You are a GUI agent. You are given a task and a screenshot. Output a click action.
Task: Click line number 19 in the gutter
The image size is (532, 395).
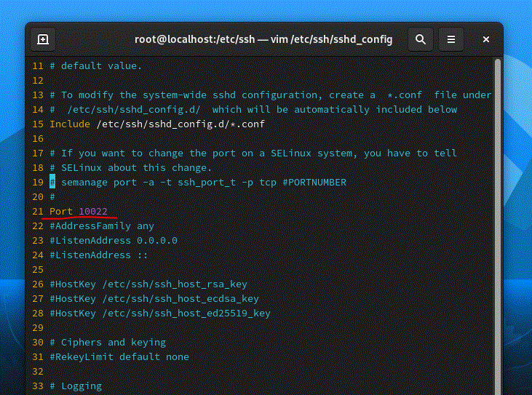click(x=38, y=183)
